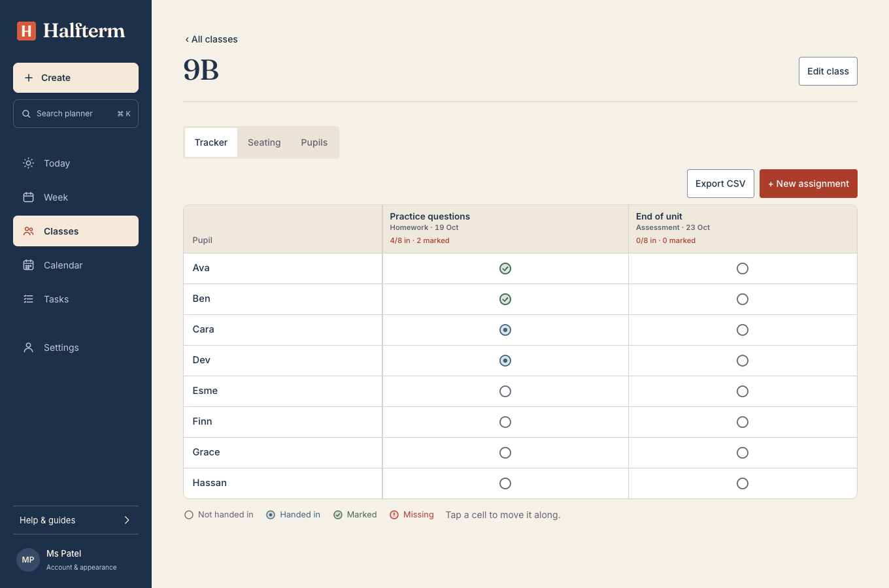Click the Marked legend checkmark icon
This screenshot has height=588, width=889.
pos(338,515)
